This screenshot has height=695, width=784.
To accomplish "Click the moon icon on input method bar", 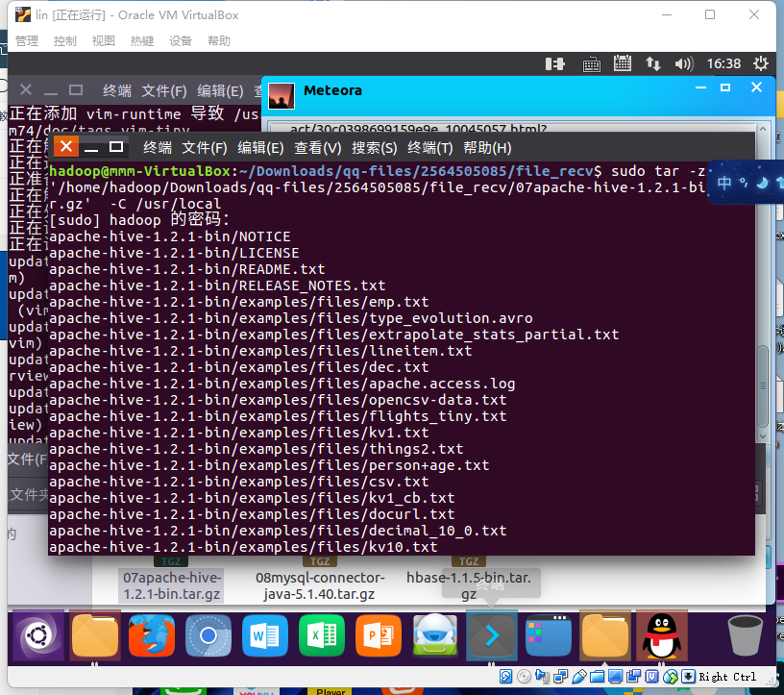I will (x=762, y=183).
